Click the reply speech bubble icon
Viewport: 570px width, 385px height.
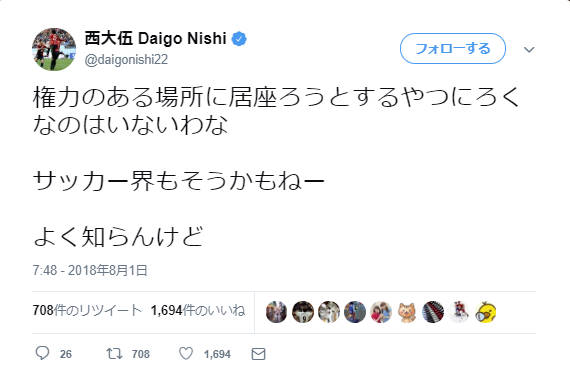click(x=42, y=353)
